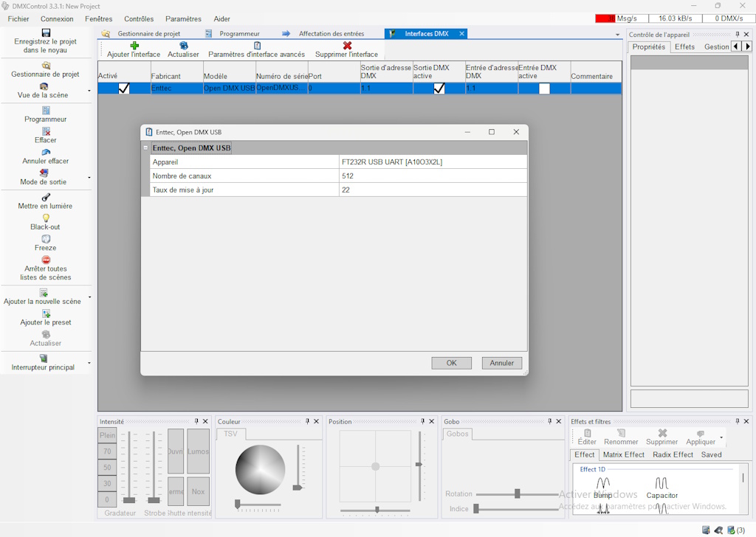Image resolution: width=756 pixels, height=537 pixels.
Task: Switch to the Affectation des entrées tab
Action: (331, 34)
